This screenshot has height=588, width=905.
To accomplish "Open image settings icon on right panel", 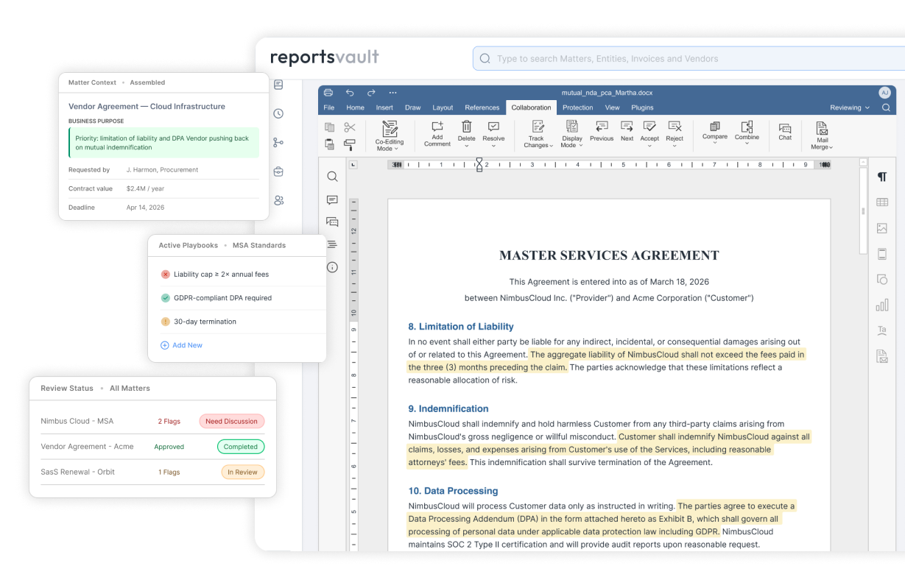I will [x=882, y=228].
